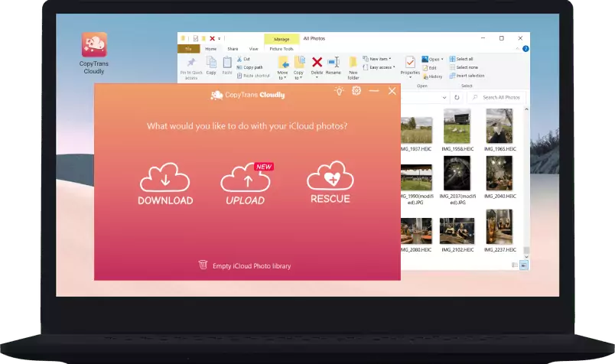Viewport: 615px width, 364px height.
Task: Expand the Delete options arrow
Action: point(317,77)
